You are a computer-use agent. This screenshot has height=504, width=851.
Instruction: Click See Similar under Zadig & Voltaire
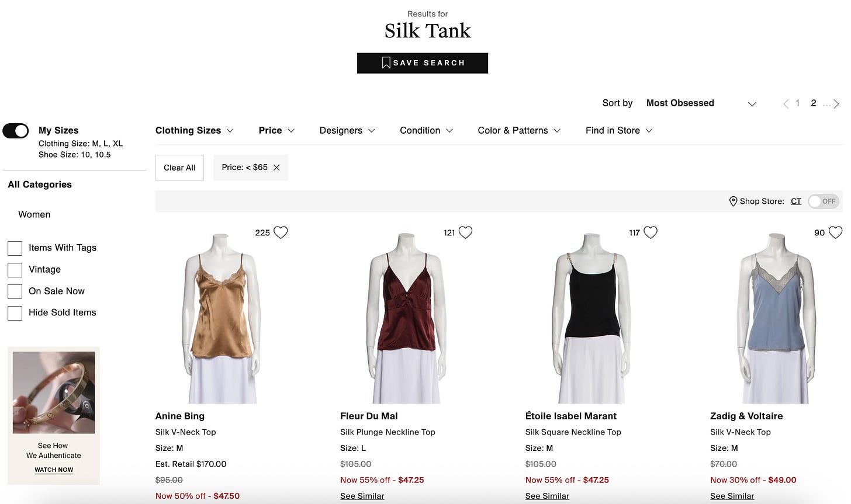point(732,496)
